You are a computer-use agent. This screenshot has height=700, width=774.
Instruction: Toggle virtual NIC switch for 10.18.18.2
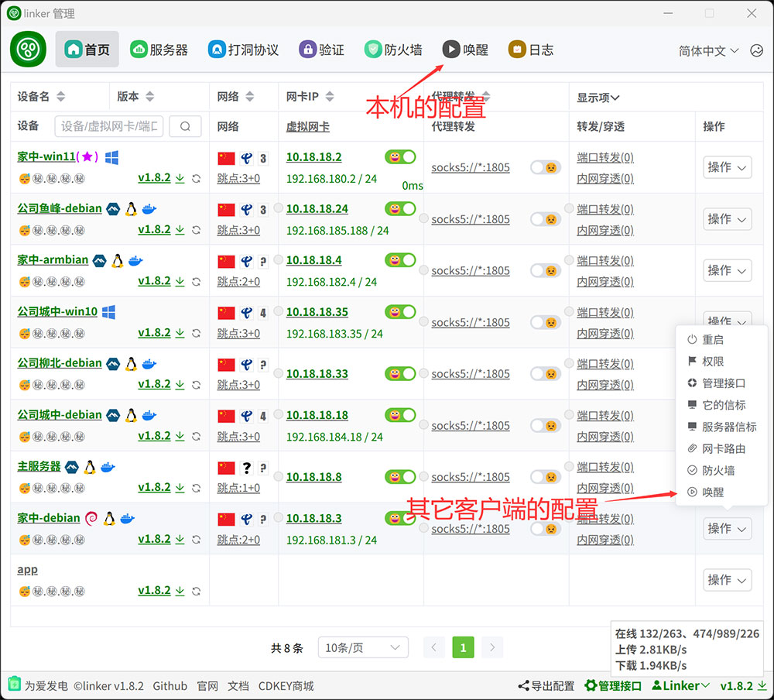point(400,157)
